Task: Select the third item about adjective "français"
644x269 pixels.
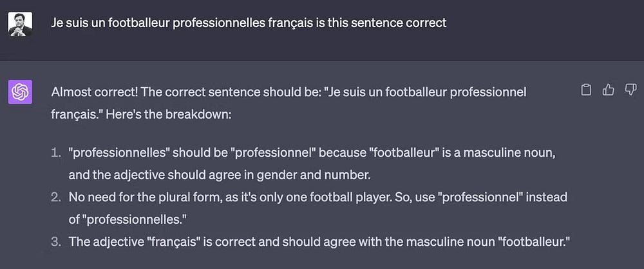Action: pyautogui.click(x=320, y=242)
